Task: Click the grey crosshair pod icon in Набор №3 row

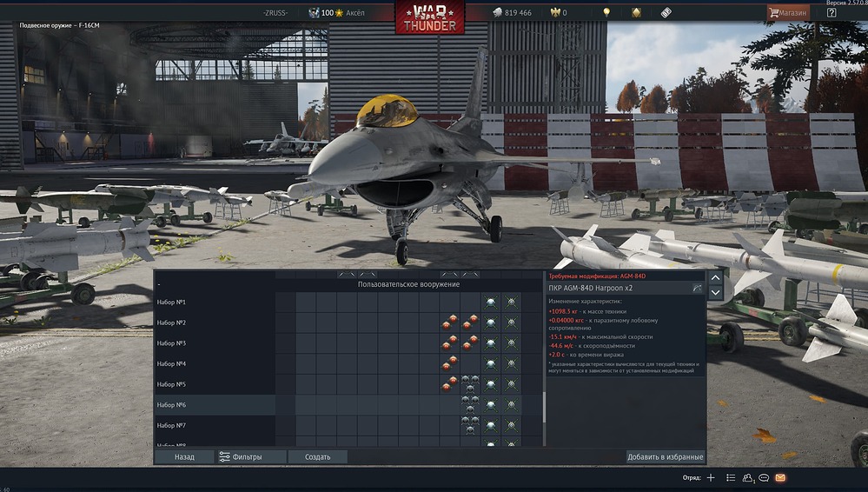Action: click(x=511, y=343)
